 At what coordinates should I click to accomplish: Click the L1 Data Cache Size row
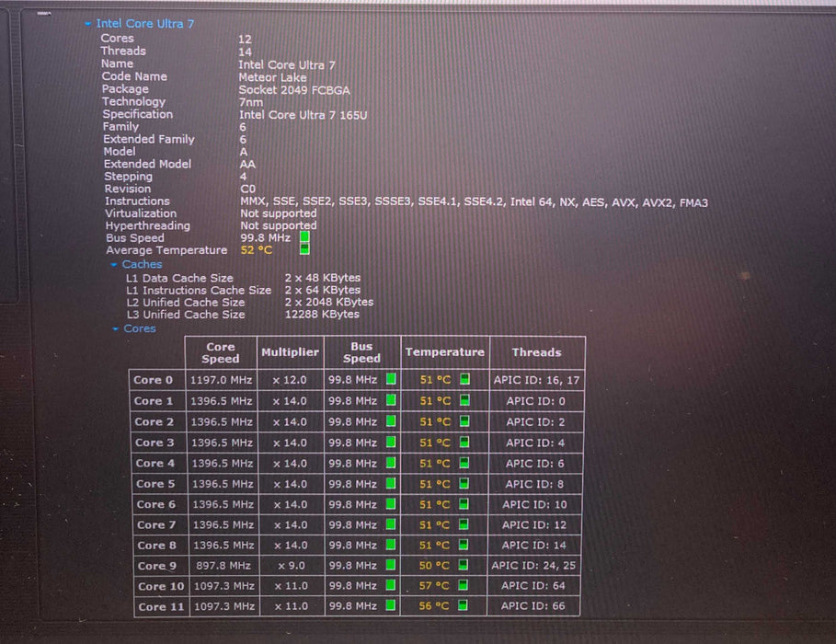pyautogui.click(x=243, y=278)
